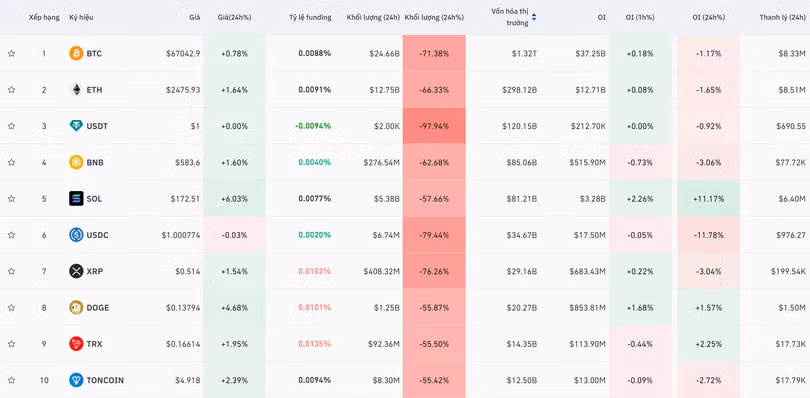This screenshot has width=810, height=398.
Task: Open the BNB symbol link
Action: 95,162
